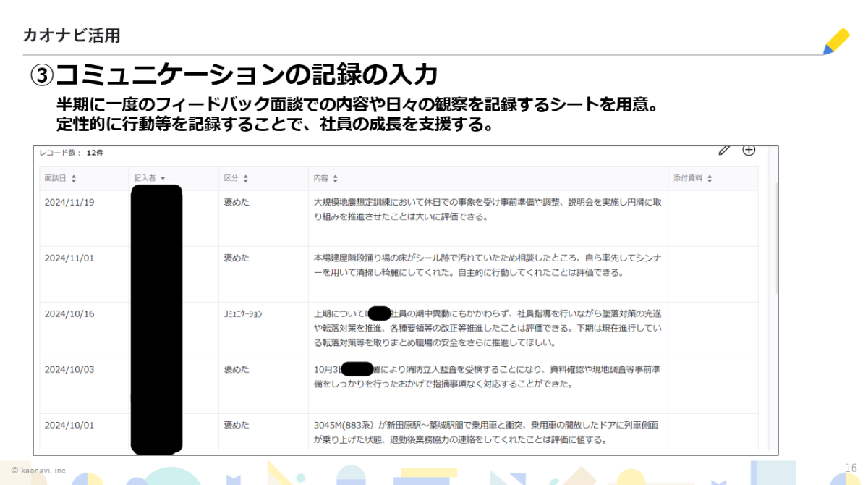This screenshot has width=868, height=485.
Task: Open the 大規模地震想定訓練 record content
Action: (487, 209)
